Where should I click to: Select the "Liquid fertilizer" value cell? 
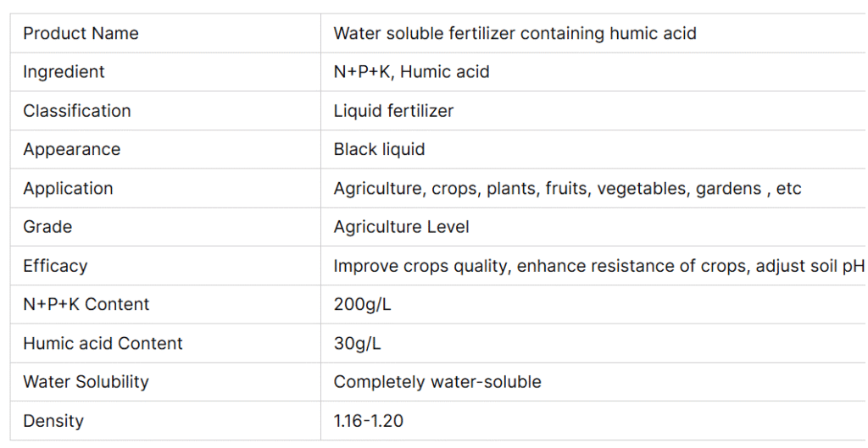[393, 111]
